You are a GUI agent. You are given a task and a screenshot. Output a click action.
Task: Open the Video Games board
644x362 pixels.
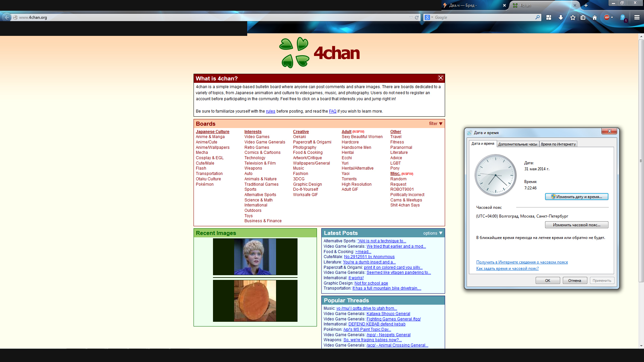[x=257, y=137]
